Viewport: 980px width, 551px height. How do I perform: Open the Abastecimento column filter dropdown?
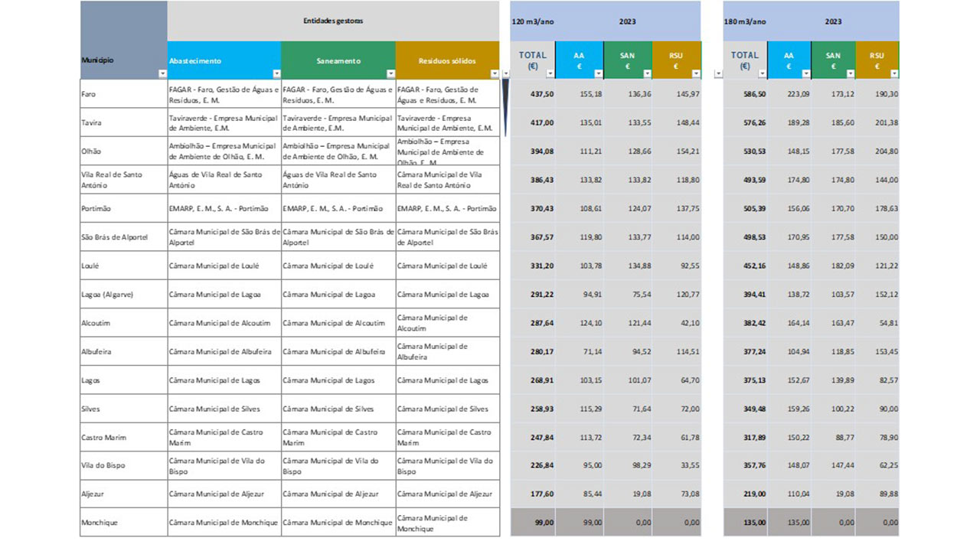(x=276, y=73)
